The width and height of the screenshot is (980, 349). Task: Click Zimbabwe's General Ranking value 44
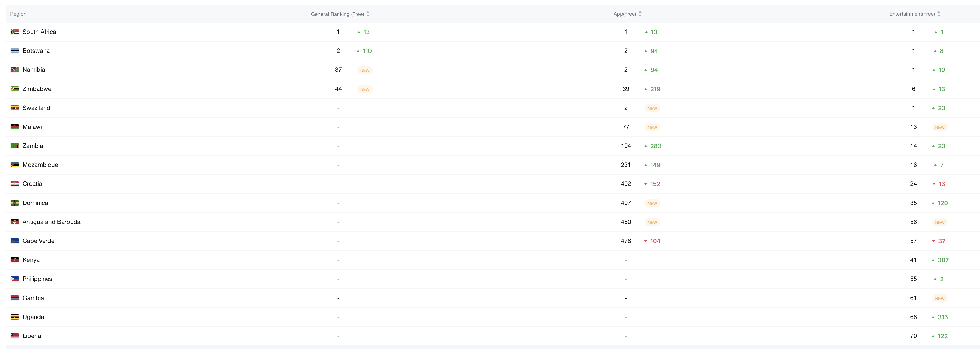338,89
